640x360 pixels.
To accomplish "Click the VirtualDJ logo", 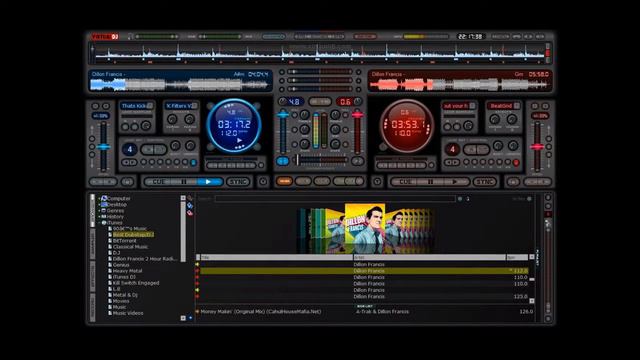I will point(105,37).
